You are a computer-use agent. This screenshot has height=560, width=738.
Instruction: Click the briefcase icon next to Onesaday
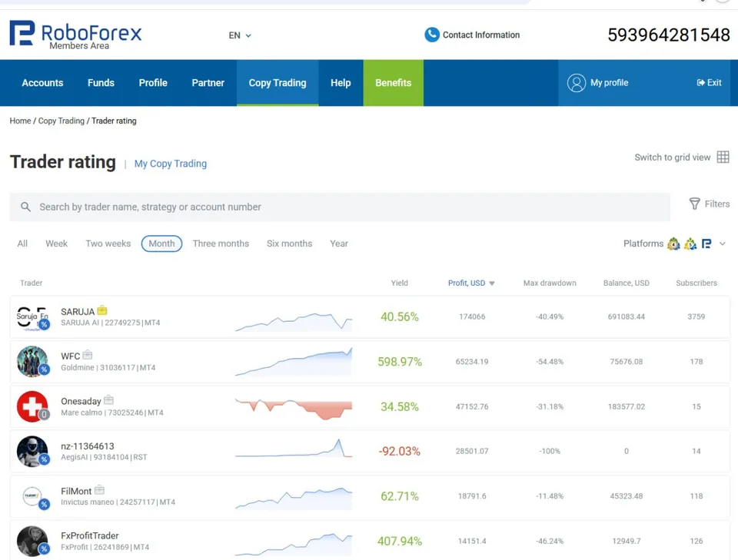(x=108, y=399)
